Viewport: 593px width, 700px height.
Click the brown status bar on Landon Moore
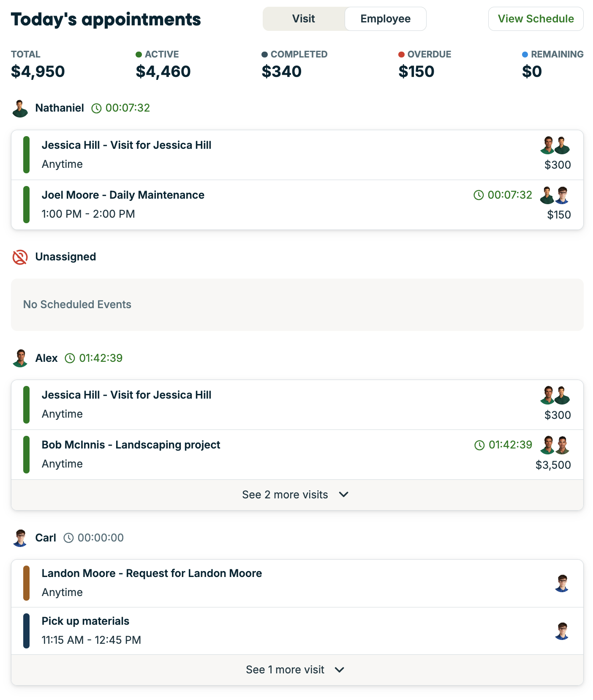tap(26, 583)
